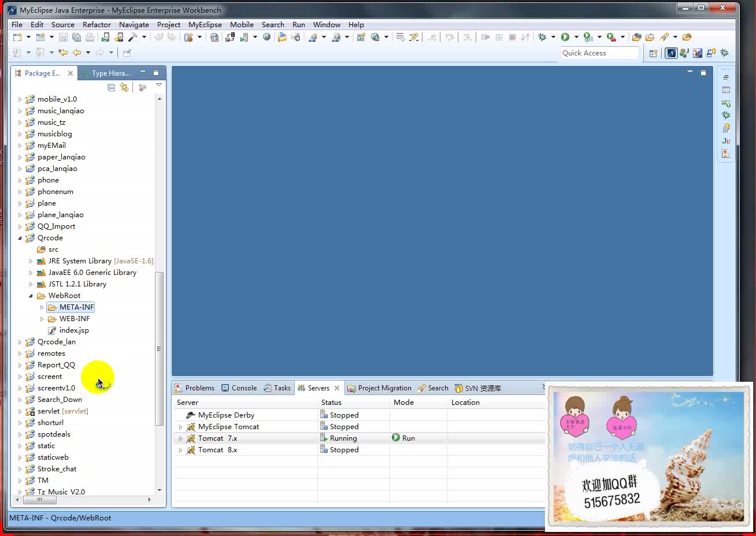Open the MyEclipse menu
The image size is (756, 536).
coord(205,24)
